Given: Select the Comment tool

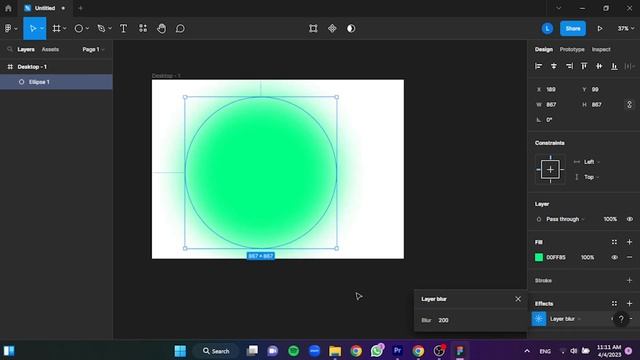Looking at the screenshot, I should [x=180, y=29].
